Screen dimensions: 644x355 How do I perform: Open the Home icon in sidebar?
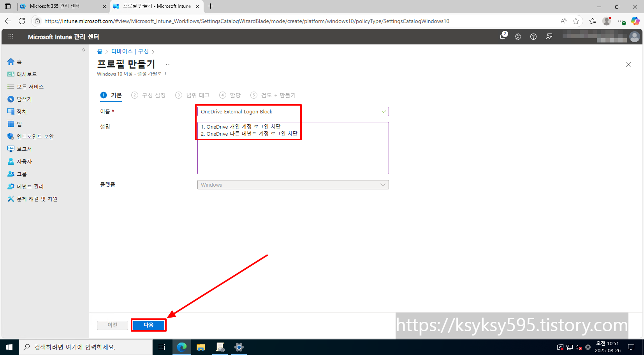click(x=11, y=62)
